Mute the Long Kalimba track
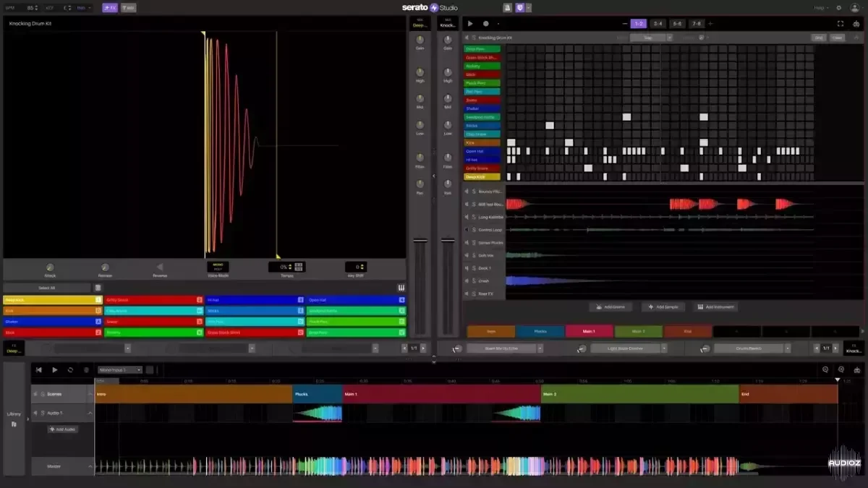 (467, 217)
